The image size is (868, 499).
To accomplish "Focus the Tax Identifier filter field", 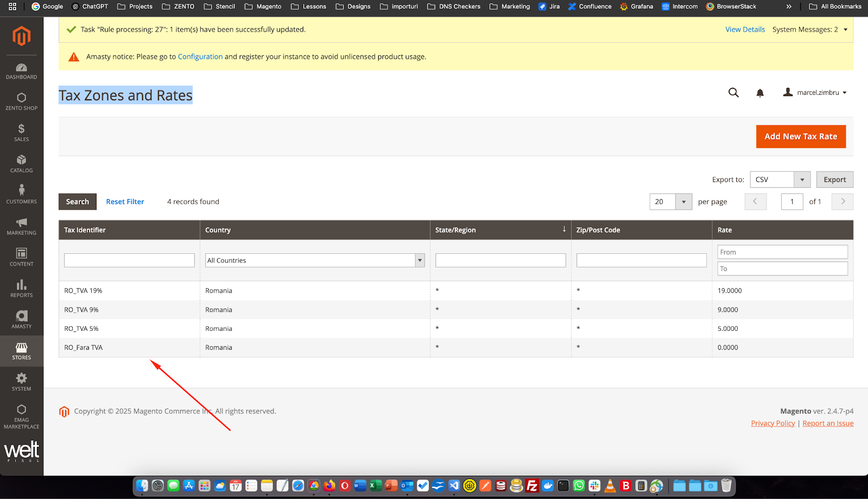I will [129, 260].
